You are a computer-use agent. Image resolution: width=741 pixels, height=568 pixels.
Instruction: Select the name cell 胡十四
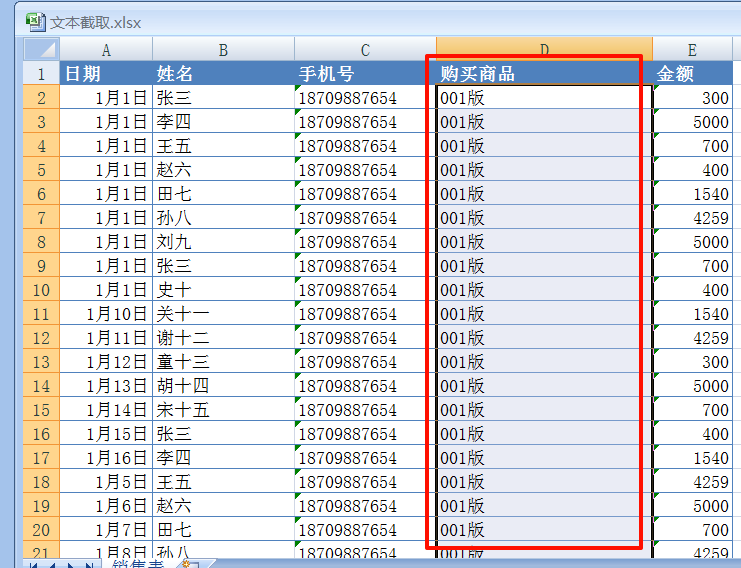[x=223, y=386]
